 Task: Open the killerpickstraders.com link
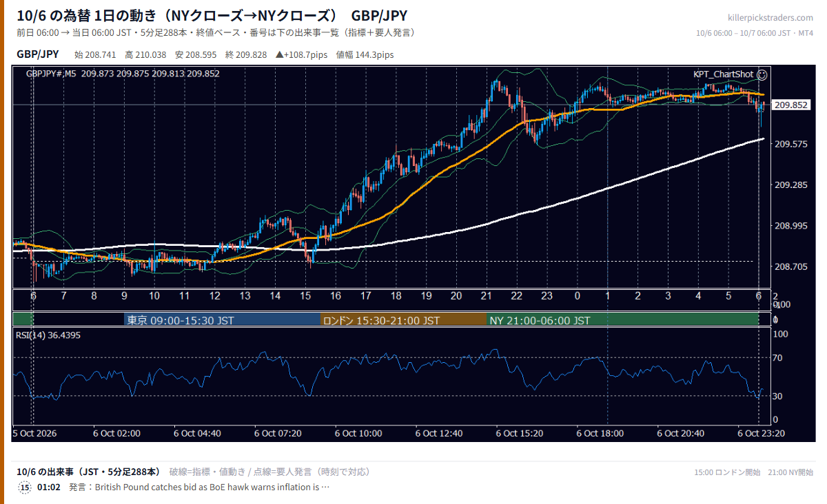(770, 18)
